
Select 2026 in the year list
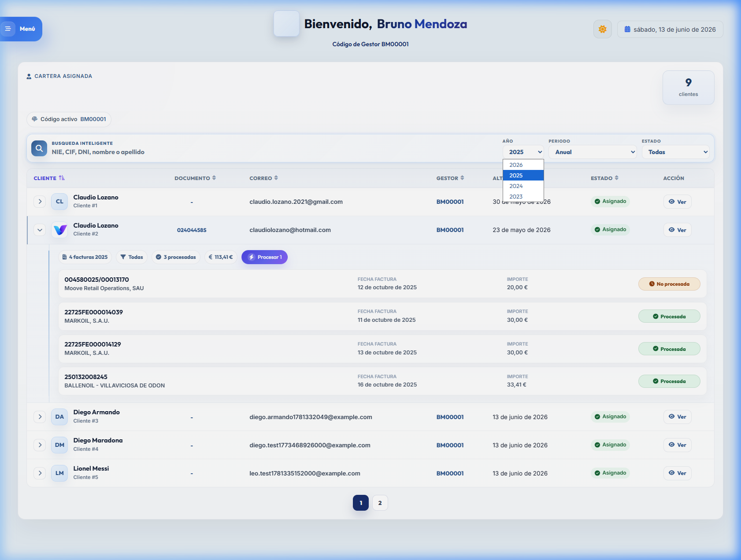tap(523, 165)
